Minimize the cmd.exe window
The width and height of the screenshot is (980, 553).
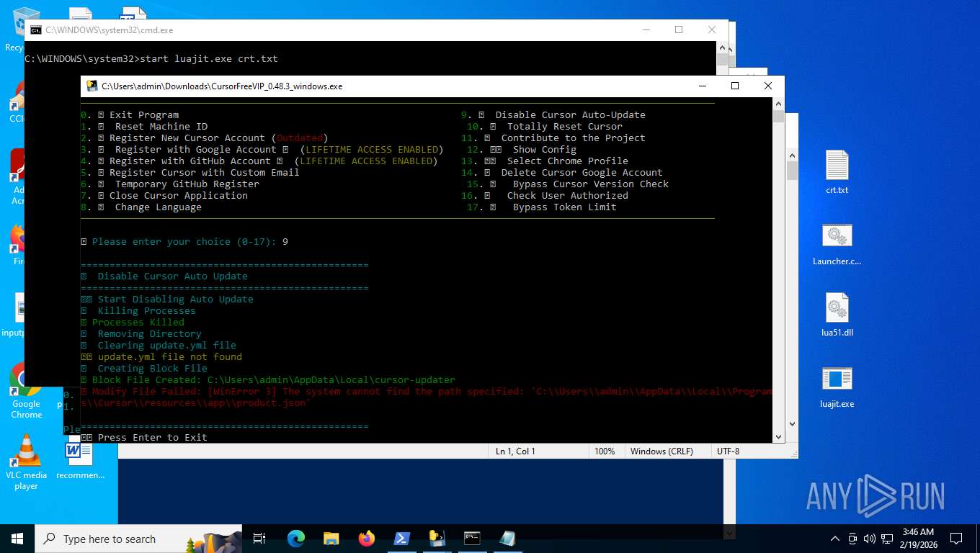click(x=646, y=30)
